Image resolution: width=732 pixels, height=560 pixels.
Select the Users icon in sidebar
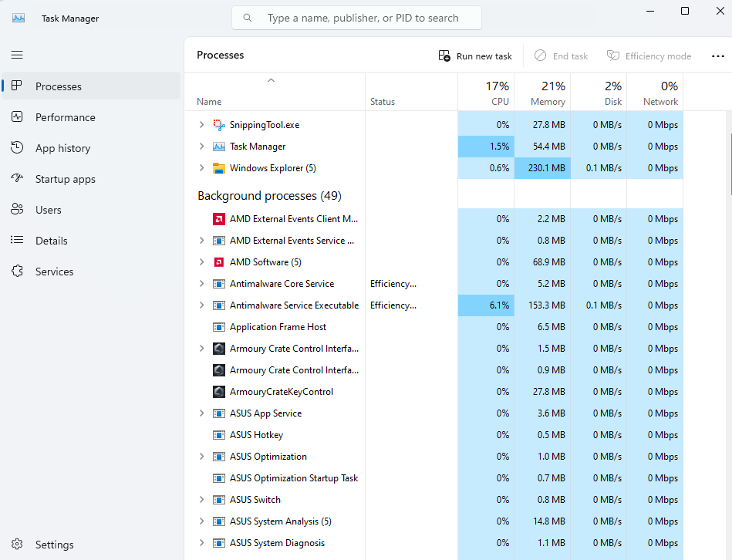[17, 210]
